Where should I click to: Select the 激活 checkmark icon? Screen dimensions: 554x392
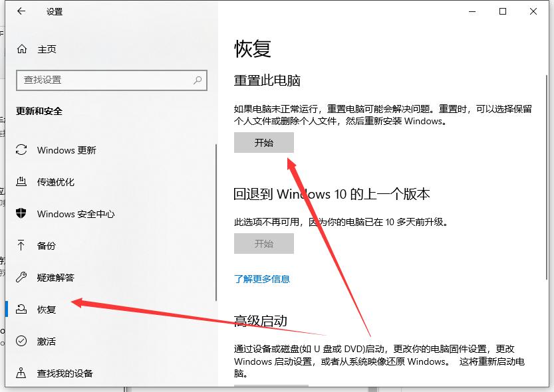tap(21, 341)
